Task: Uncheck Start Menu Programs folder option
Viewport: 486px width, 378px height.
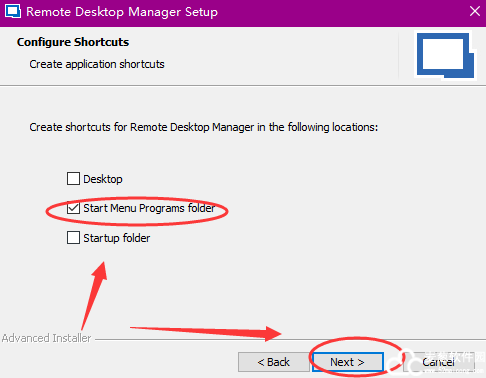Action: click(73, 208)
